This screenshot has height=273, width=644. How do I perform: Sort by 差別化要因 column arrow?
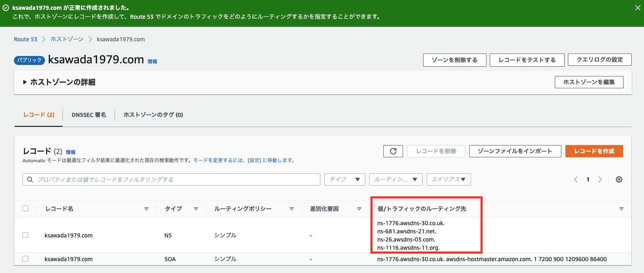(359, 209)
